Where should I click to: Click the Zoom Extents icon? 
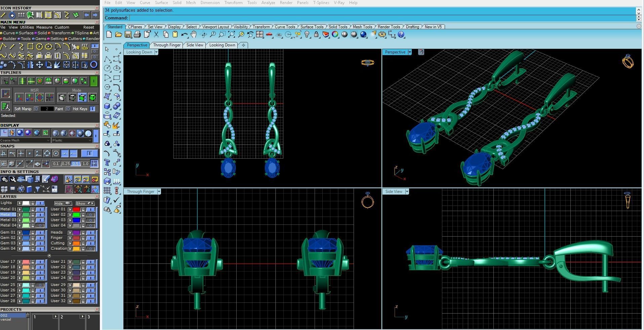coord(232,34)
